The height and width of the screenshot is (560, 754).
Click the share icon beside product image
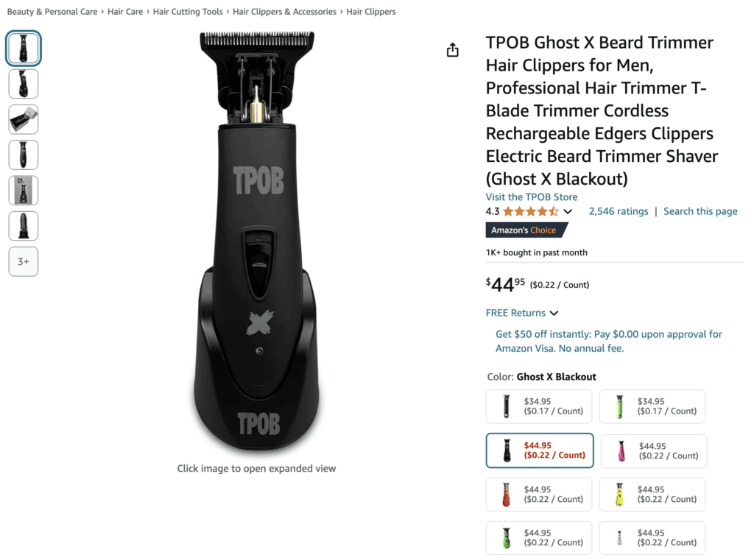(453, 50)
